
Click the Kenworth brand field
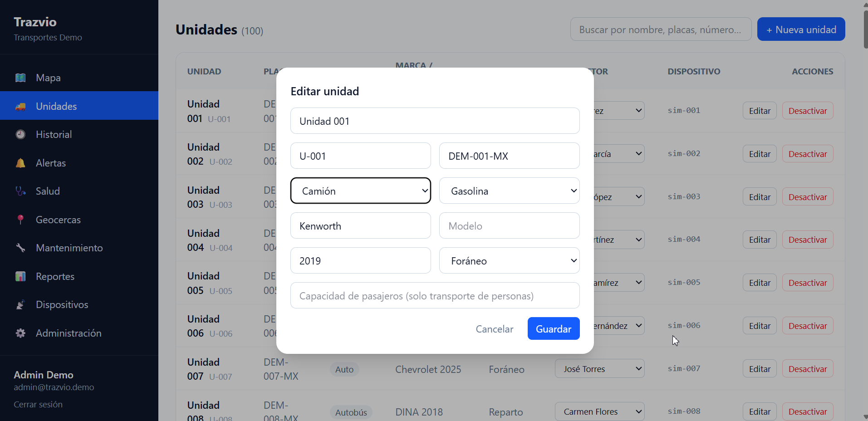pos(361,225)
